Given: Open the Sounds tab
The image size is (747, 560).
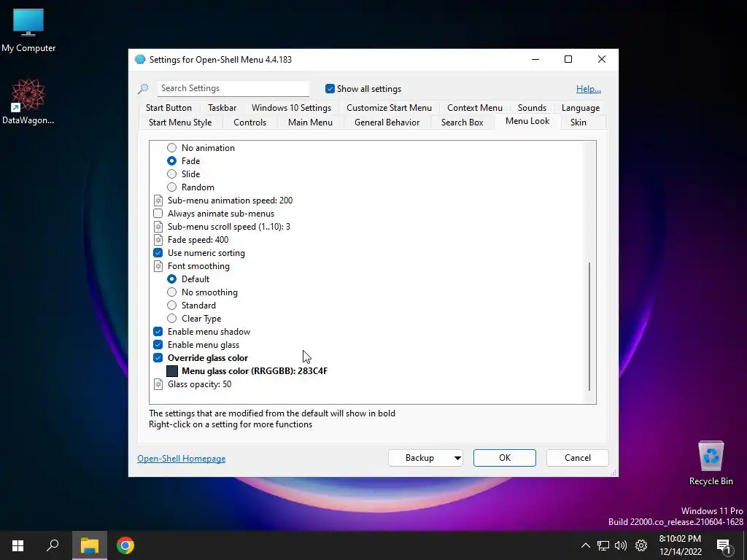Looking at the screenshot, I should coord(532,108).
